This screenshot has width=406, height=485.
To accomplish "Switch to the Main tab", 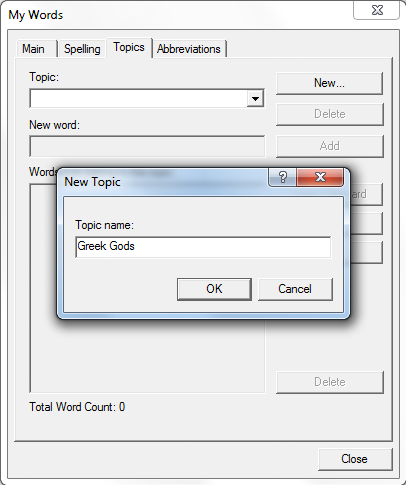I will pyautogui.click(x=33, y=49).
